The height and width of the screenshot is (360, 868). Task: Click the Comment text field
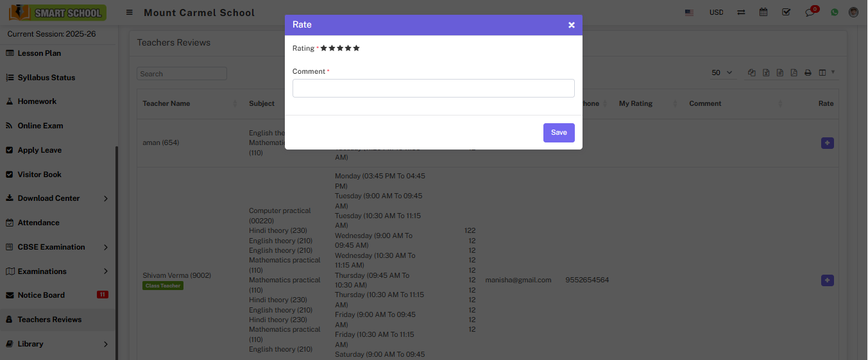(433, 89)
